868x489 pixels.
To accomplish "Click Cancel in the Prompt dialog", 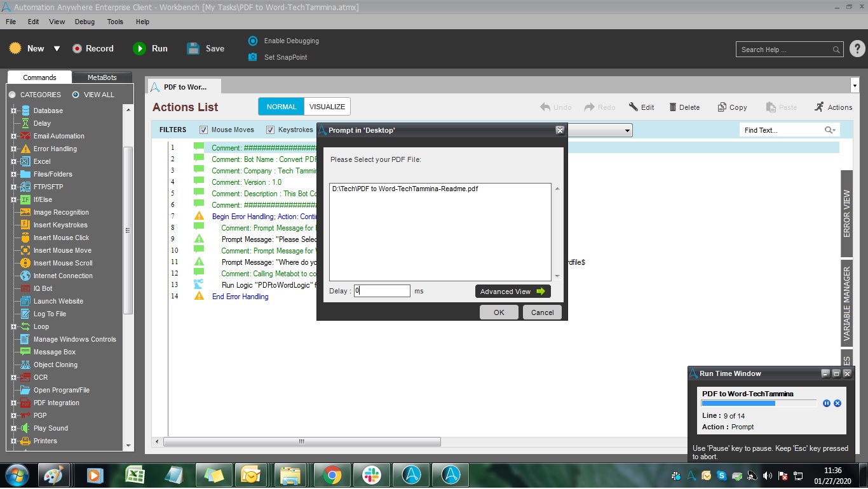I will (543, 312).
